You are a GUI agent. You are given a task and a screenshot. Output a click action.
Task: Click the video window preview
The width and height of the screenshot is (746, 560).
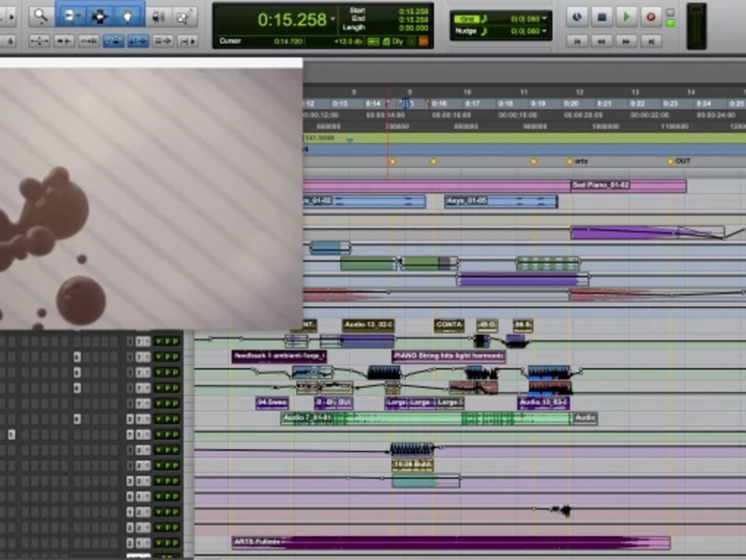click(x=151, y=198)
